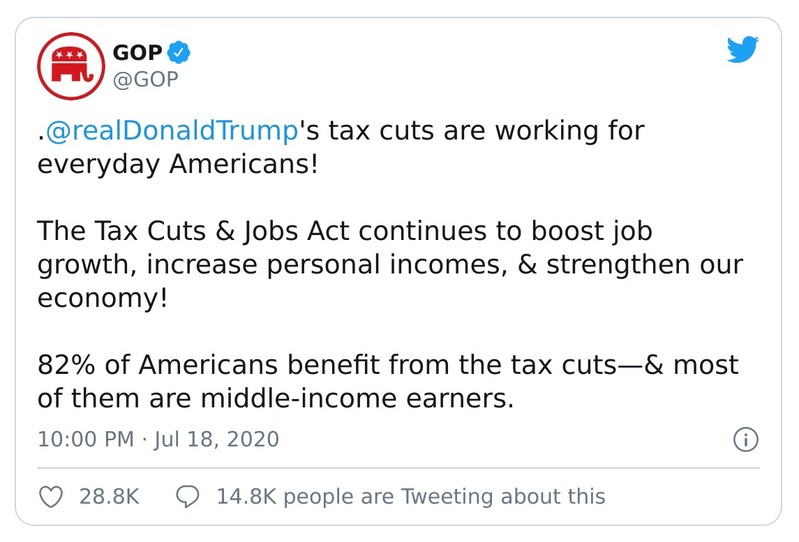Open the @realDonaldTrump mention link
The height and width of the screenshot is (542, 799).
[171, 131]
